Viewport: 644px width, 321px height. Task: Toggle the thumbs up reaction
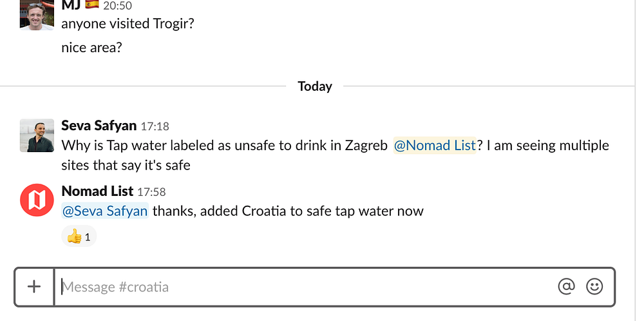point(79,237)
